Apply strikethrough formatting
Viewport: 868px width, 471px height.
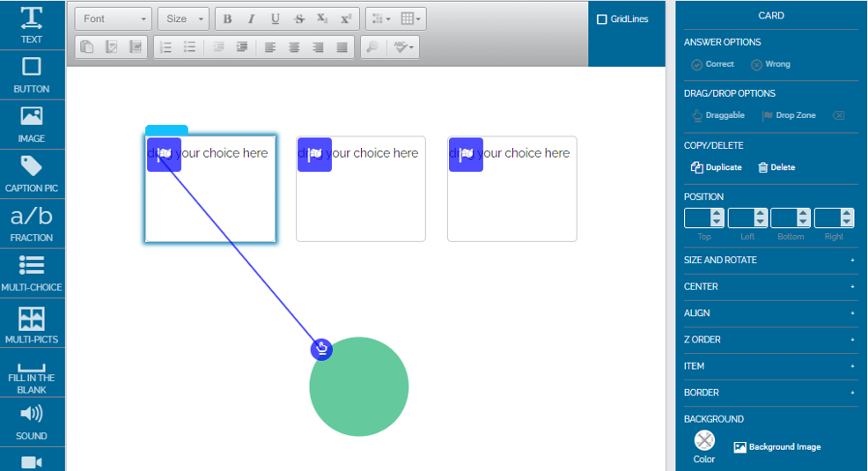(x=299, y=18)
